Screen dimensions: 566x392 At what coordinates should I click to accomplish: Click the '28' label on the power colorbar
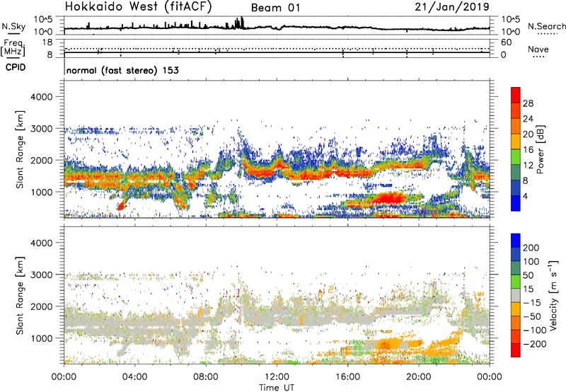tap(528, 103)
